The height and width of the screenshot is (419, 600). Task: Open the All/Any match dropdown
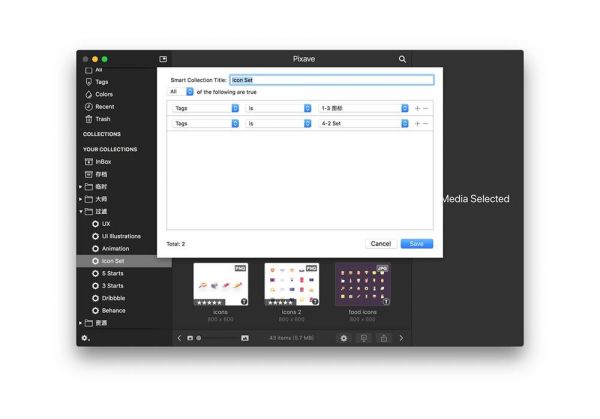tap(181, 92)
